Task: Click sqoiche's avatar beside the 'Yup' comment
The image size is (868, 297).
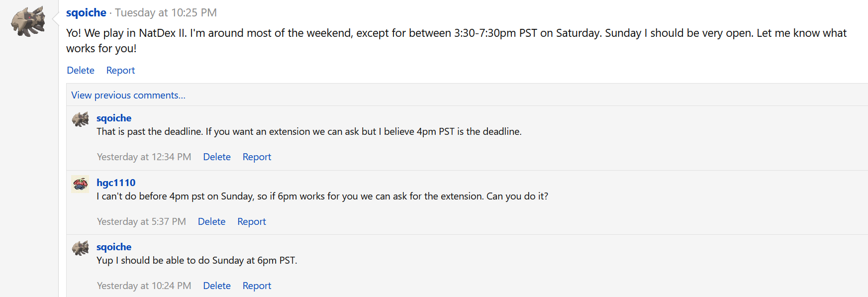Action: click(x=80, y=248)
